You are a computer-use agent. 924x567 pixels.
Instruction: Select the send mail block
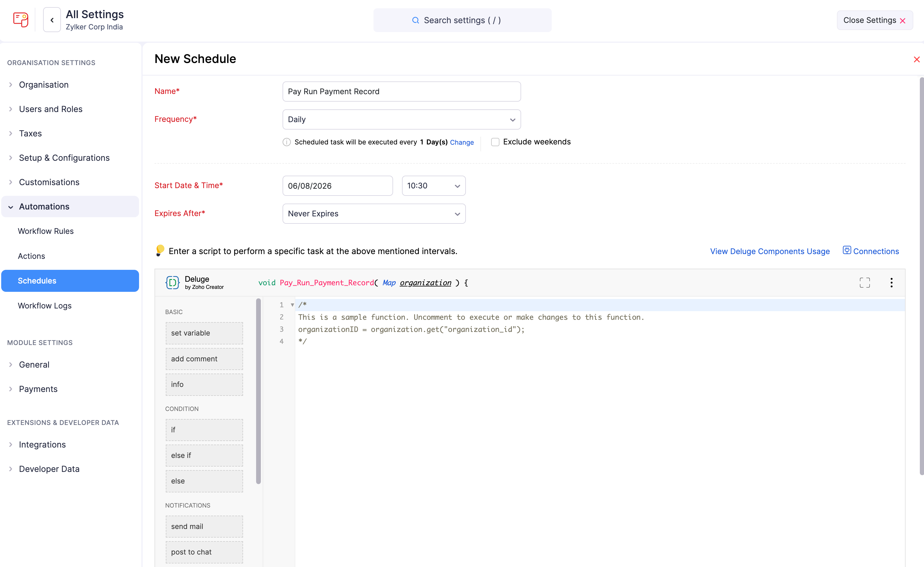tap(204, 526)
